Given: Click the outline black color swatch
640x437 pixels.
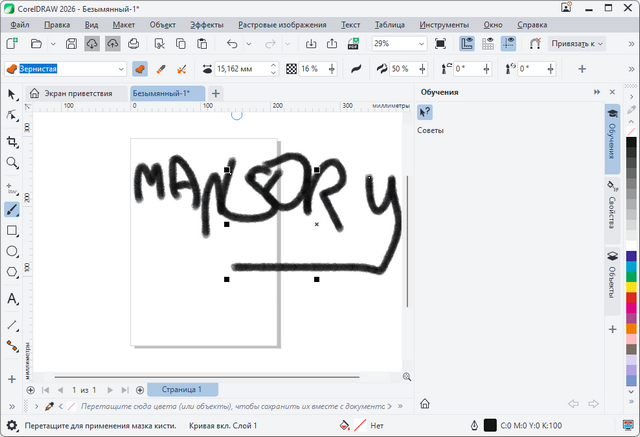Looking at the screenshot, I should (x=490, y=426).
